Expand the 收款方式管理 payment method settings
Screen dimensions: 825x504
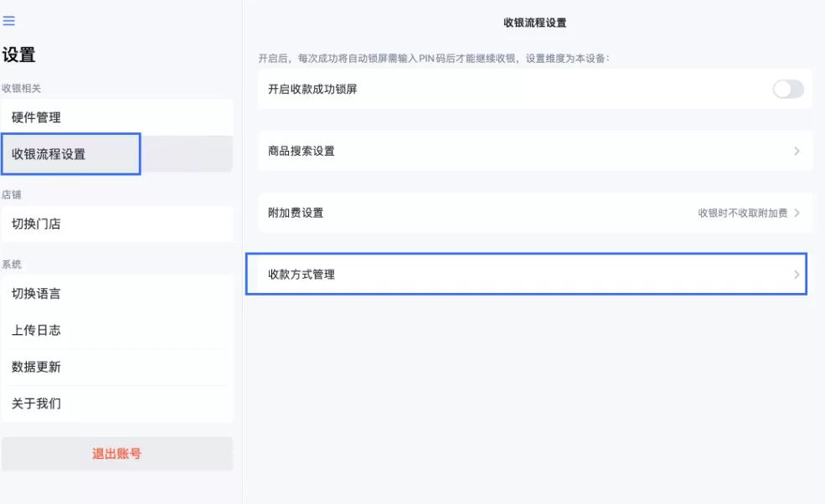[526, 275]
